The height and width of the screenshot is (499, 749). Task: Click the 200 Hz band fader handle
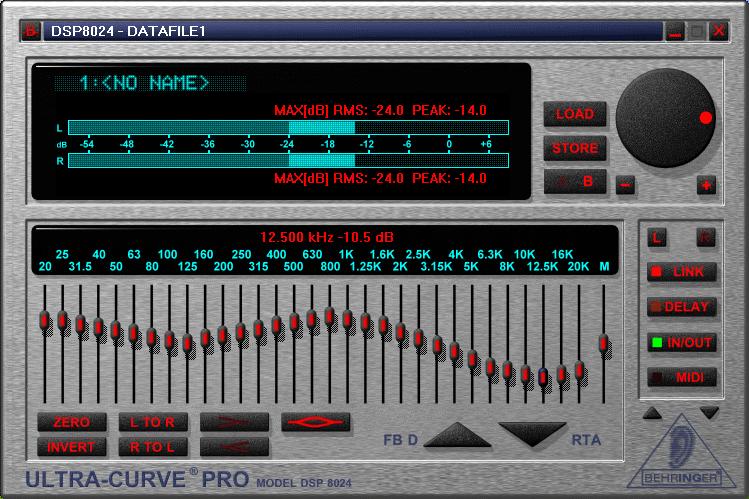(223, 336)
